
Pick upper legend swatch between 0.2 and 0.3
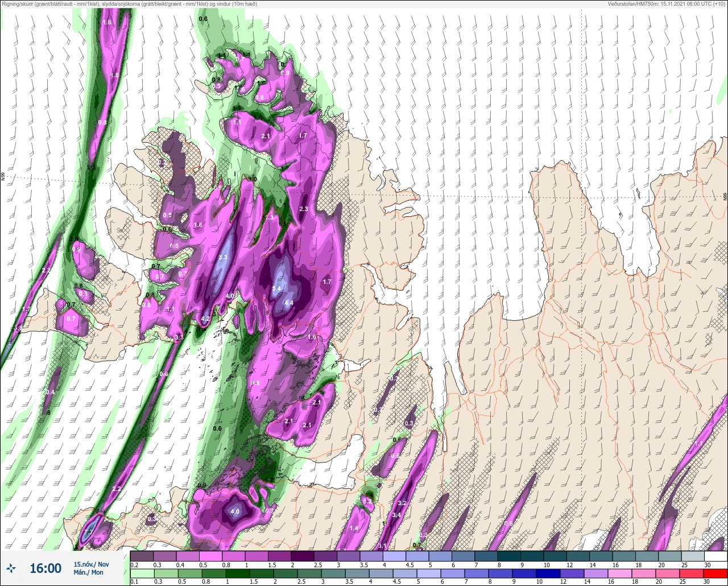(x=142, y=556)
